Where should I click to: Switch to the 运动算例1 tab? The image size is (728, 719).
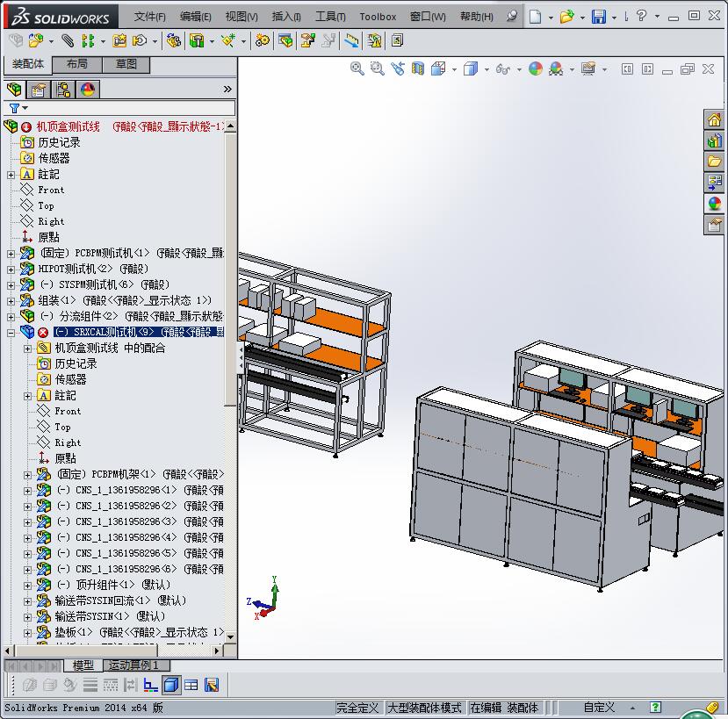(136, 665)
